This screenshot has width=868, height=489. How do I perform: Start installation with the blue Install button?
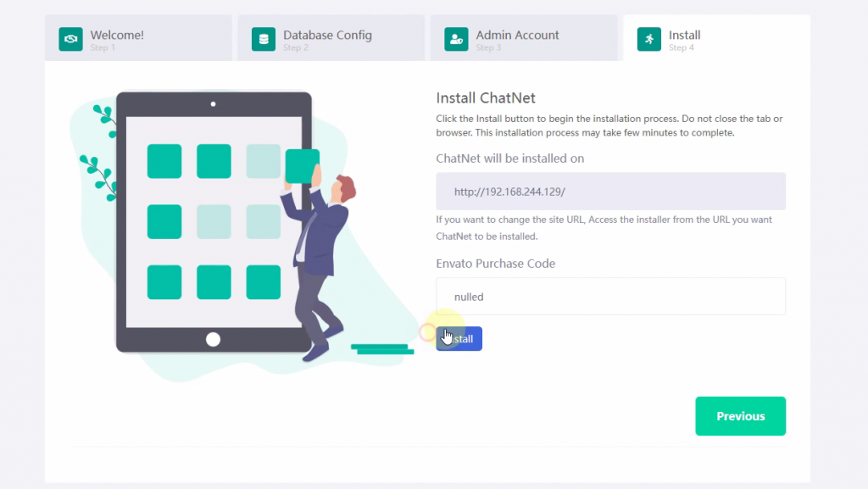(459, 338)
